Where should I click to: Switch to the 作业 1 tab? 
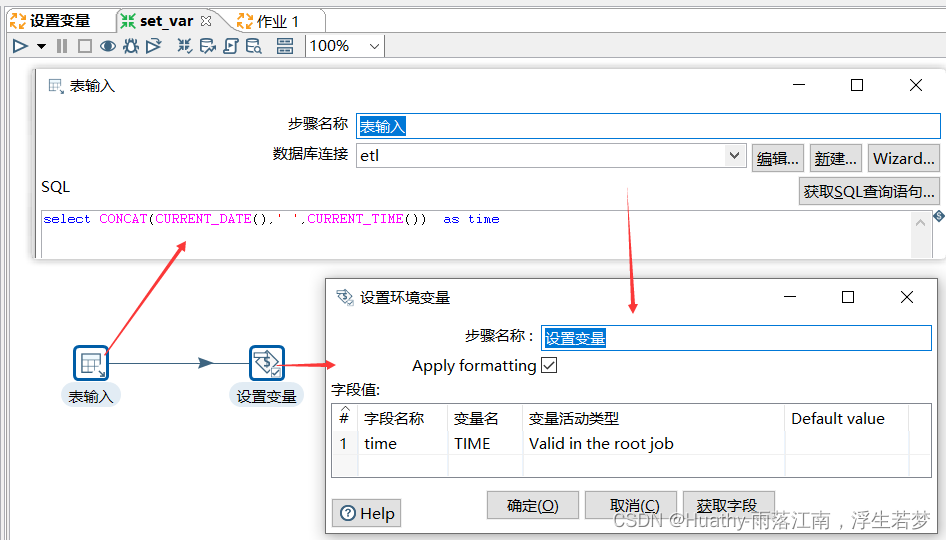pyautogui.click(x=269, y=21)
